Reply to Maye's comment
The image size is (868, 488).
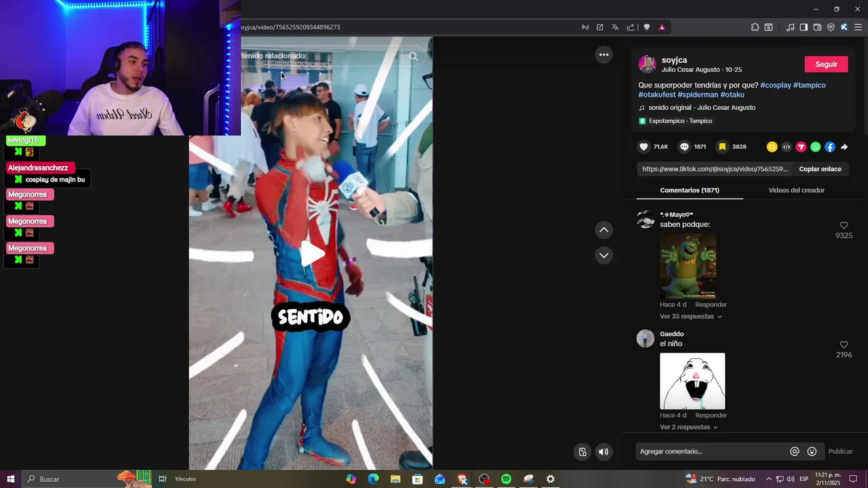coord(711,305)
